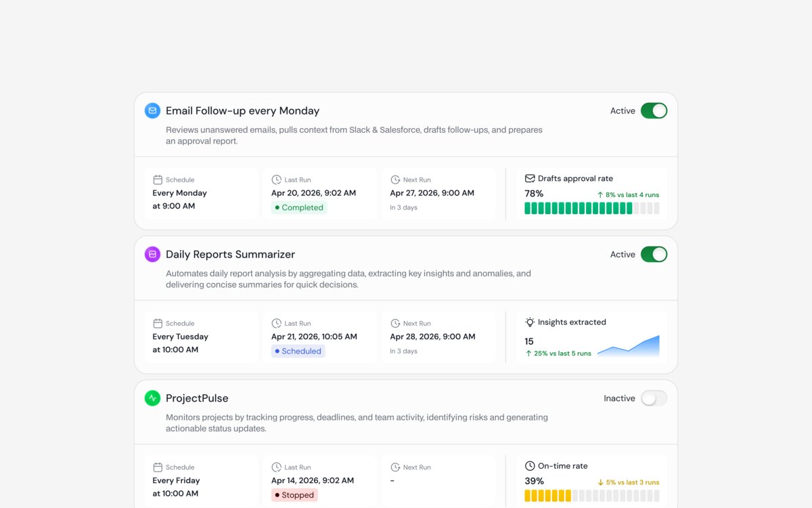Click the 78% drafts approval value
The image size is (812, 508).
[x=534, y=194]
